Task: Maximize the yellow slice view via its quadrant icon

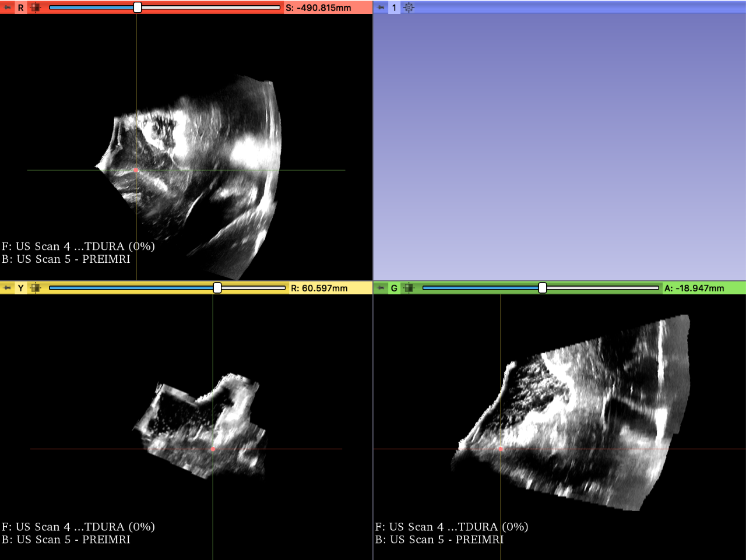Action: (x=36, y=287)
